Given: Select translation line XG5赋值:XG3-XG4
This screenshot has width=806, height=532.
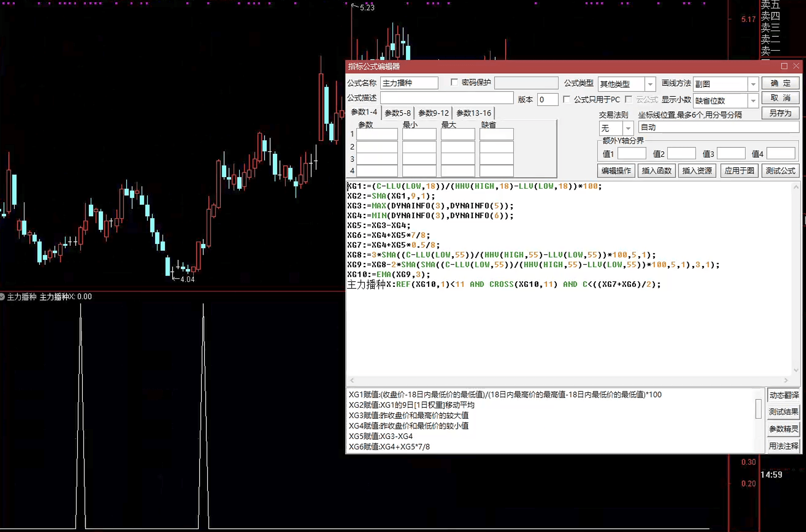Looking at the screenshot, I should tap(380, 436).
